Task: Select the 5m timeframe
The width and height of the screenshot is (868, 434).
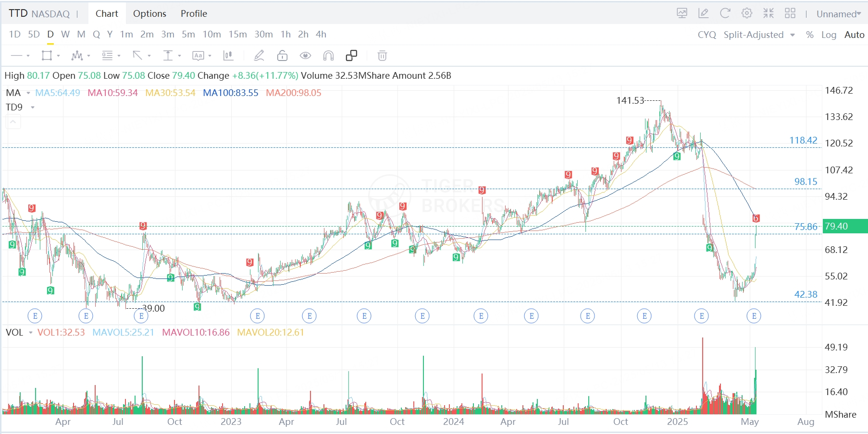Action: (x=188, y=34)
